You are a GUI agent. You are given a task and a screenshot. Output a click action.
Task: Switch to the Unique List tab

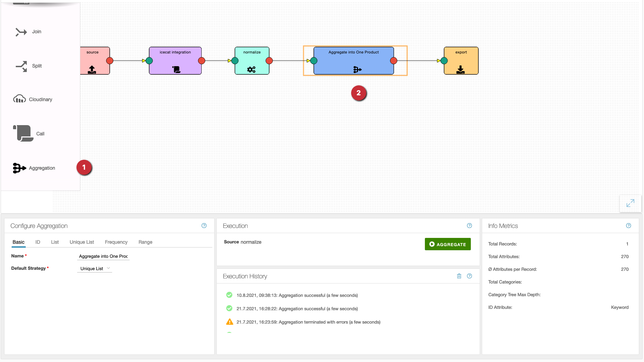point(82,242)
